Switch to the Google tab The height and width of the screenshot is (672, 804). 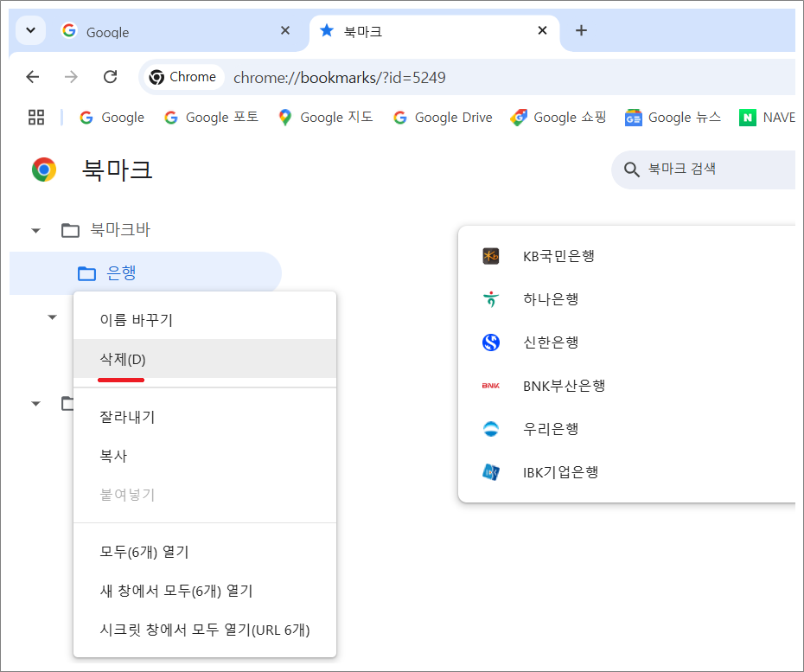[x=175, y=32]
